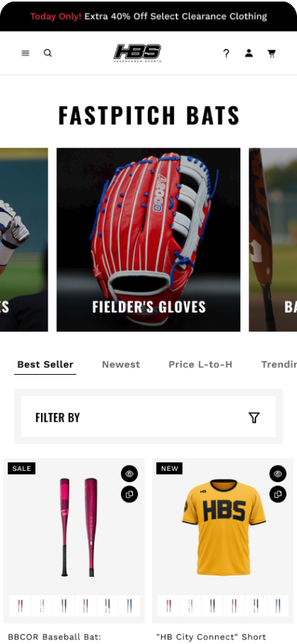Select the Price L-to-H sort tab
The height and width of the screenshot is (644, 297).
click(x=200, y=364)
